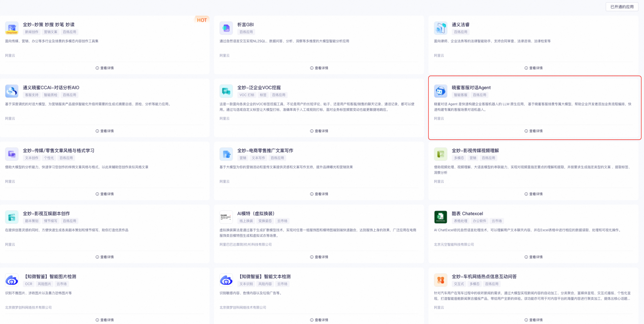
Task: Select the 文本识别 tag
Action: click(246, 284)
